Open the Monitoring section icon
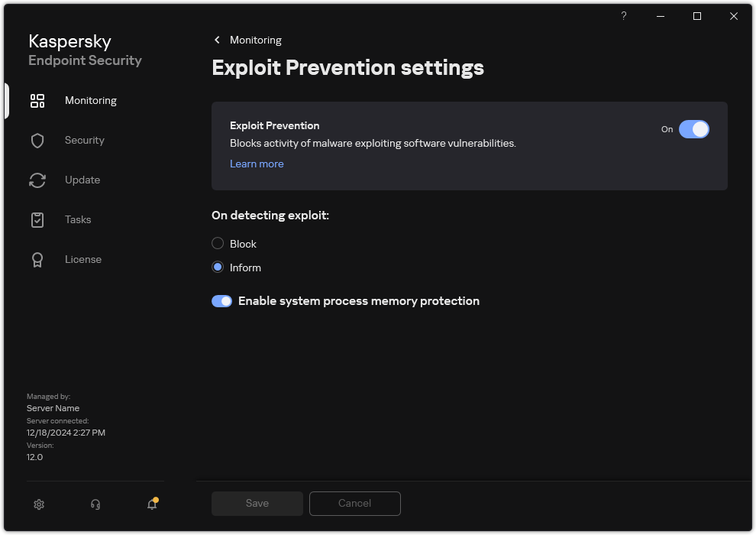 pos(37,100)
